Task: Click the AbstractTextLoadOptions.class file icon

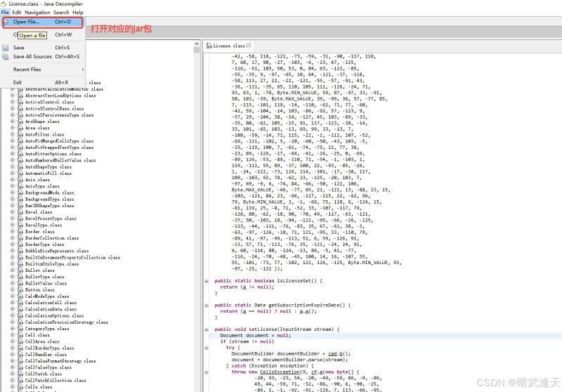Action: pyautogui.click(x=20, y=96)
